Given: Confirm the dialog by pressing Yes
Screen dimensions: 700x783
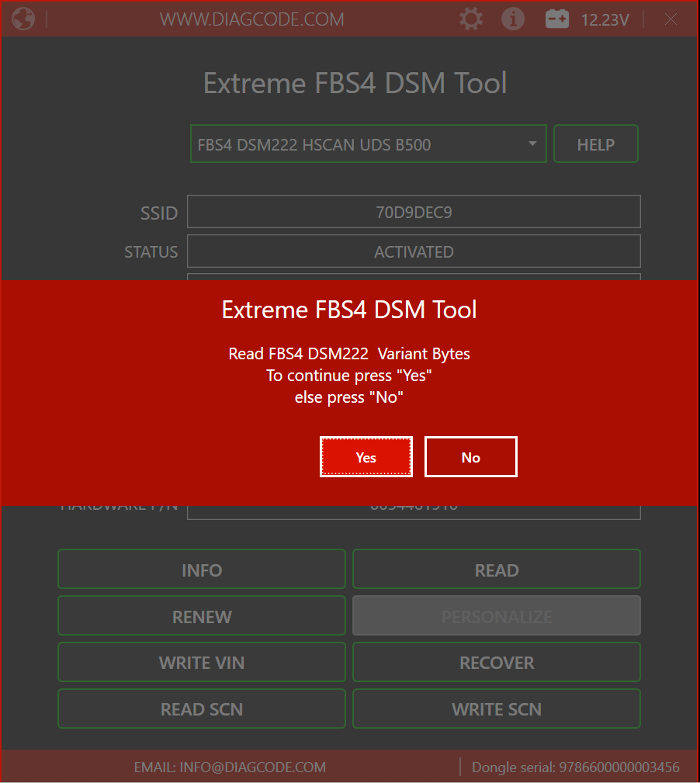Looking at the screenshot, I should 366,457.
